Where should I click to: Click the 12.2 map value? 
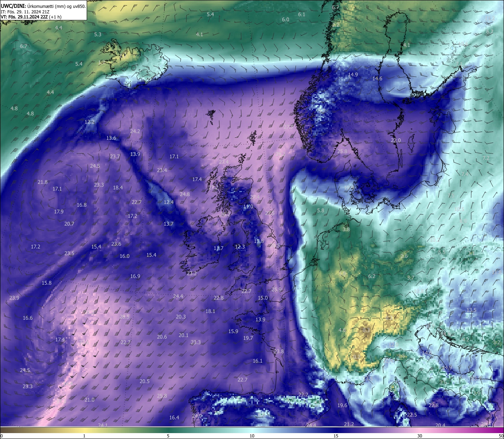tap(89, 122)
